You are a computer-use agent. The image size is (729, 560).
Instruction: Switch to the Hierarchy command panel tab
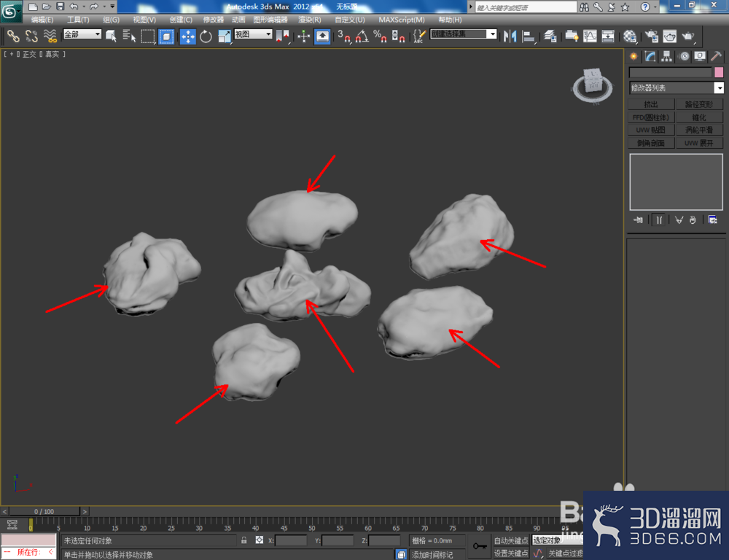pyautogui.click(x=667, y=56)
